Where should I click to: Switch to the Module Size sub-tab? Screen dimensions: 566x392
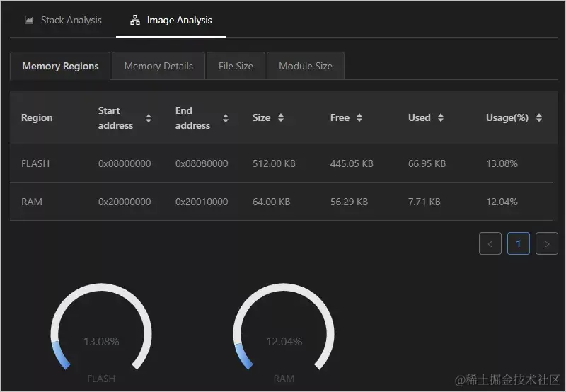click(x=306, y=66)
